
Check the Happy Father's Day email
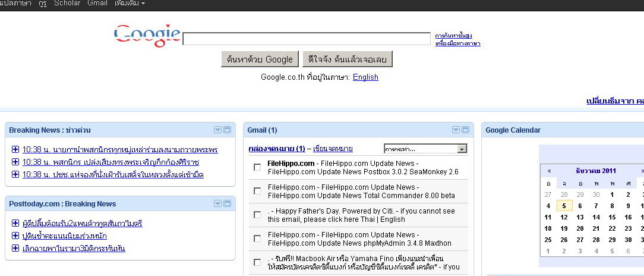click(257, 215)
